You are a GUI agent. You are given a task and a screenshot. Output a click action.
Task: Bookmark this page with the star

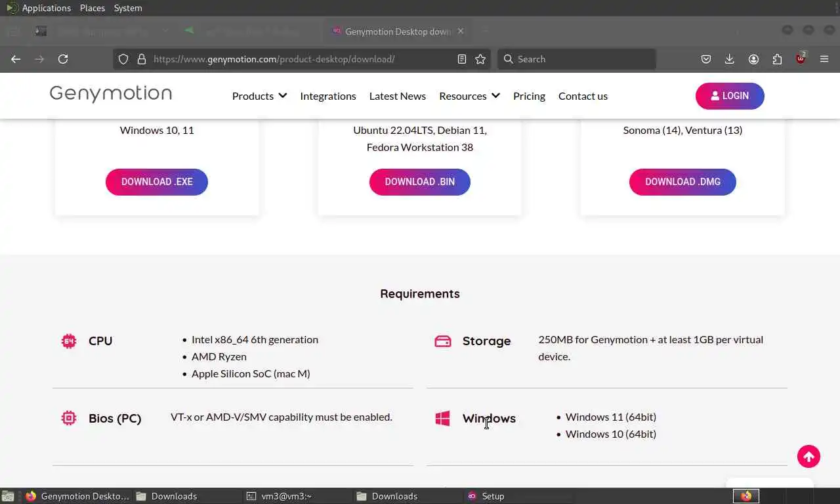(480, 59)
